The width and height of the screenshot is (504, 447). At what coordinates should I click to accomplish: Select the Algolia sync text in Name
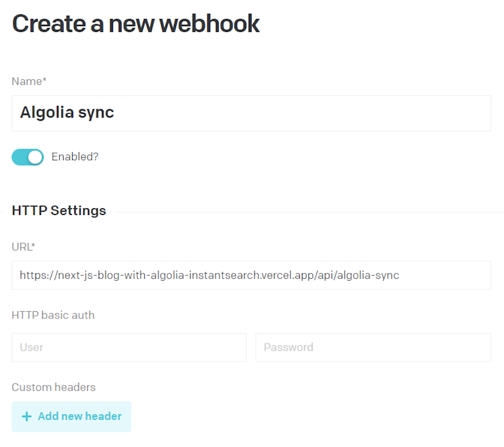coord(66,113)
